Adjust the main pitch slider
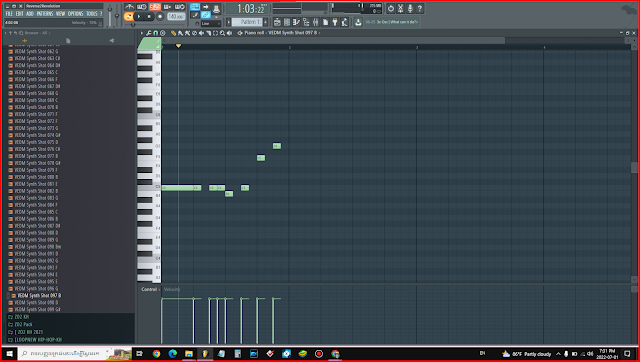 [117, 15]
